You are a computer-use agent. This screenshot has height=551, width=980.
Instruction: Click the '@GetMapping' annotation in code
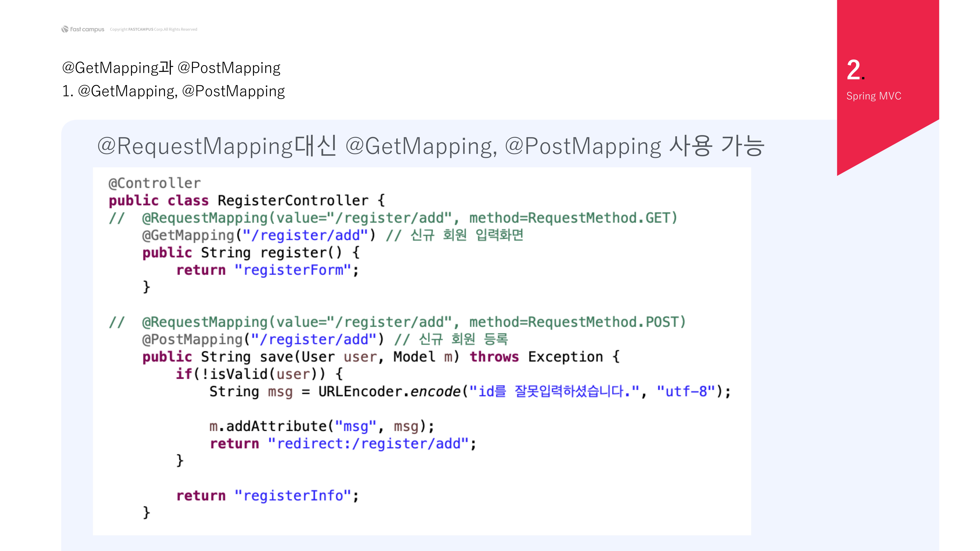point(188,235)
